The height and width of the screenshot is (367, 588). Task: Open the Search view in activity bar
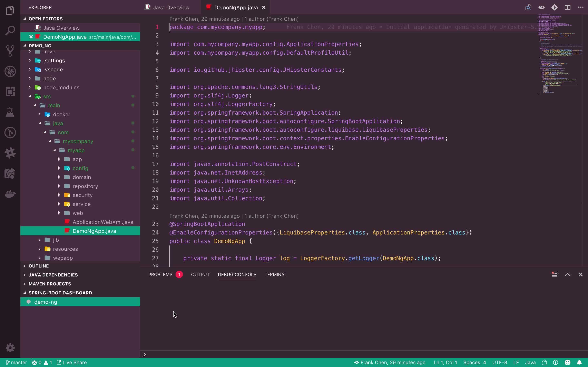tap(10, 31)
